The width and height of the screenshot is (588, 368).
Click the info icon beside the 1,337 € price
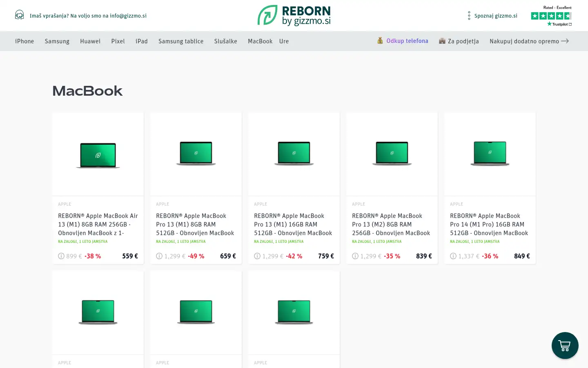click(453, 256)
